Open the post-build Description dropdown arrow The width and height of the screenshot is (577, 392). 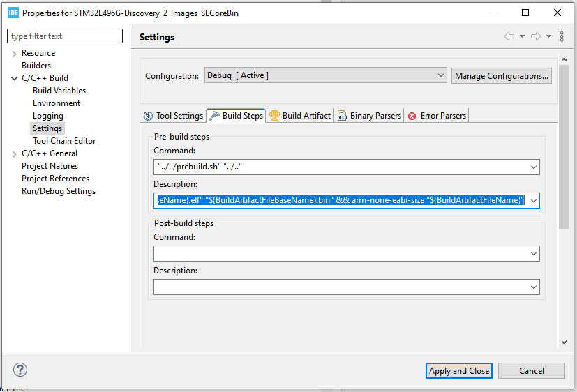534,287
